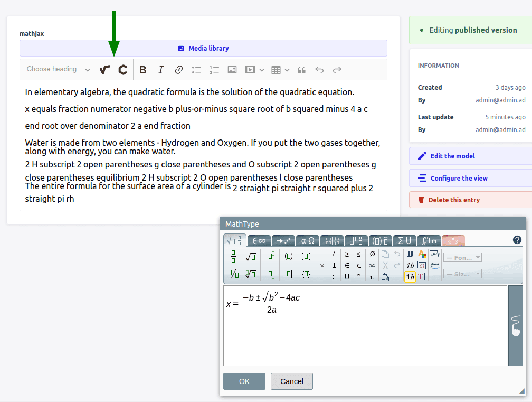Insert an nth root template in MathType
The image size is (532, 402).
250,274
